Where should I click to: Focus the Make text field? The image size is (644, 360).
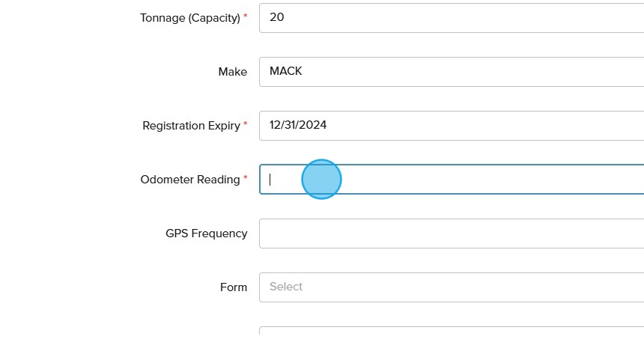point(449,72)
